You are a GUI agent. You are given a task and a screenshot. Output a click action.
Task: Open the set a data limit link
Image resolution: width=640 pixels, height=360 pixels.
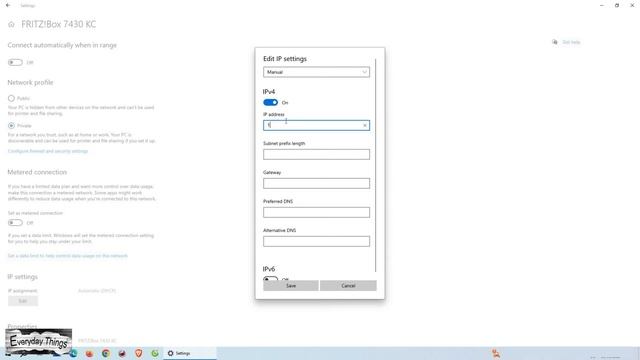pyautogui.click(x=68, y=256)
